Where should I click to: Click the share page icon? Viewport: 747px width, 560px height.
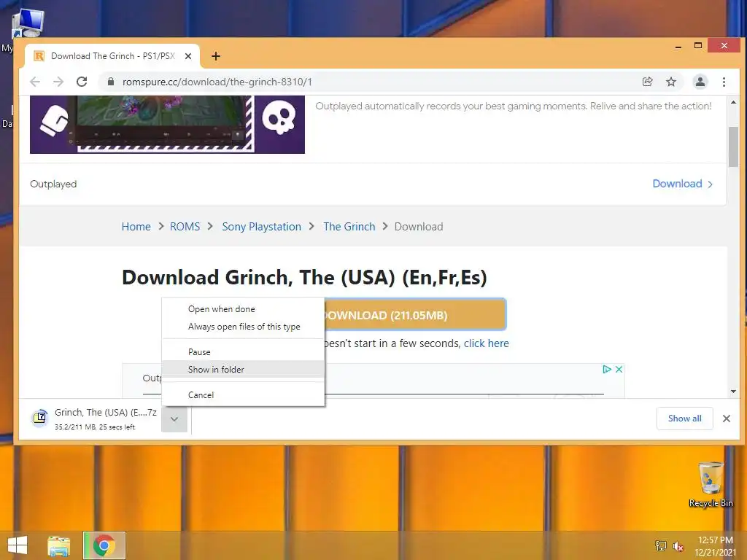pyautogui.click(x=648, y=82)
